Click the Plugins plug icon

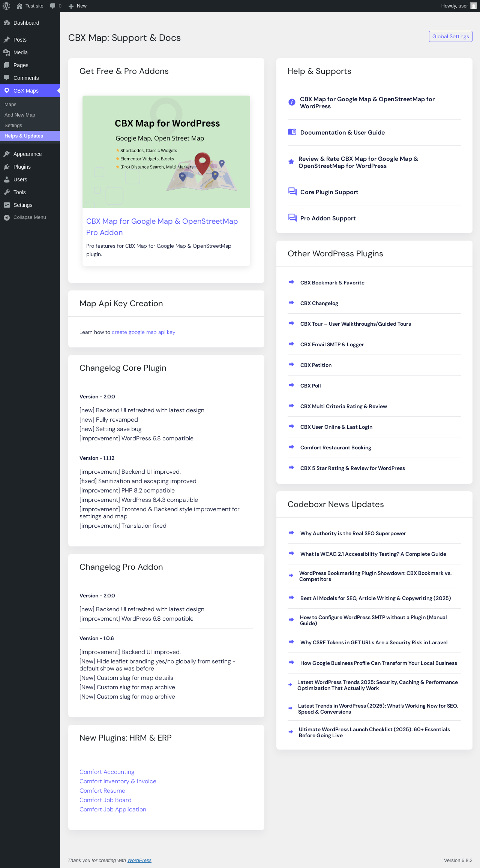click(7, 167)
